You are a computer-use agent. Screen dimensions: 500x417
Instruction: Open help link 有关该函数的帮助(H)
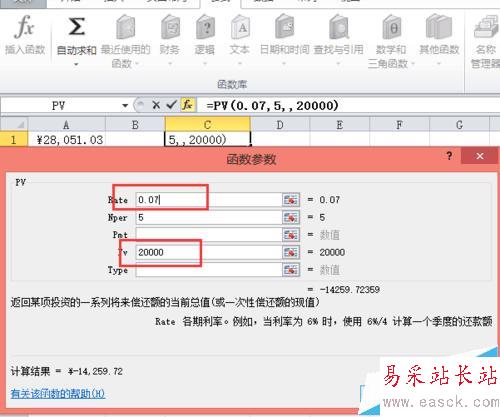pyautogui.click(x=58, y=394)
